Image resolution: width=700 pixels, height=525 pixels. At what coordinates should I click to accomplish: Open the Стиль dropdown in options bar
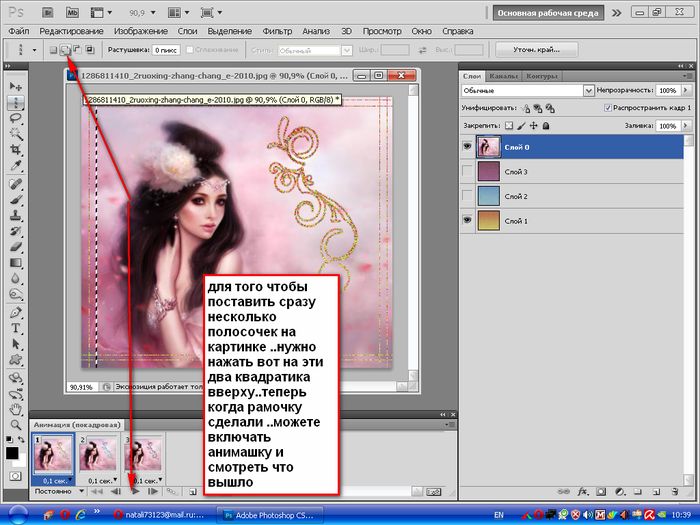point(347,50)
